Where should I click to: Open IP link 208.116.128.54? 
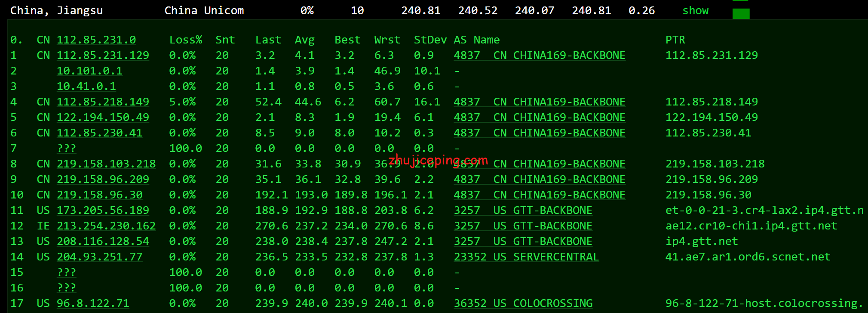(103, 242)
